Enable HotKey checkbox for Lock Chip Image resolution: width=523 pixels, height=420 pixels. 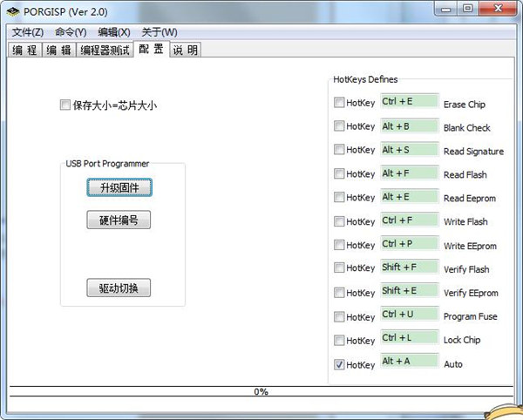click(x=339, y=341)
